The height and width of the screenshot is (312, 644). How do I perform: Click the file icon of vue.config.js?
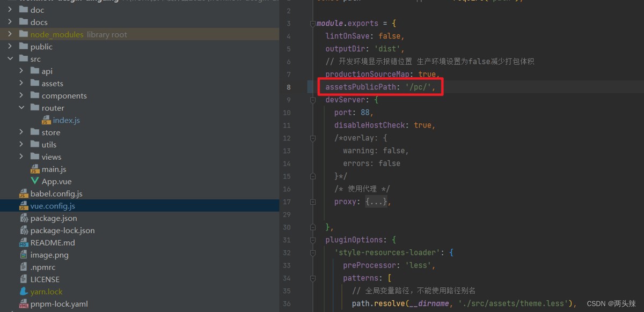pos(24,206)
